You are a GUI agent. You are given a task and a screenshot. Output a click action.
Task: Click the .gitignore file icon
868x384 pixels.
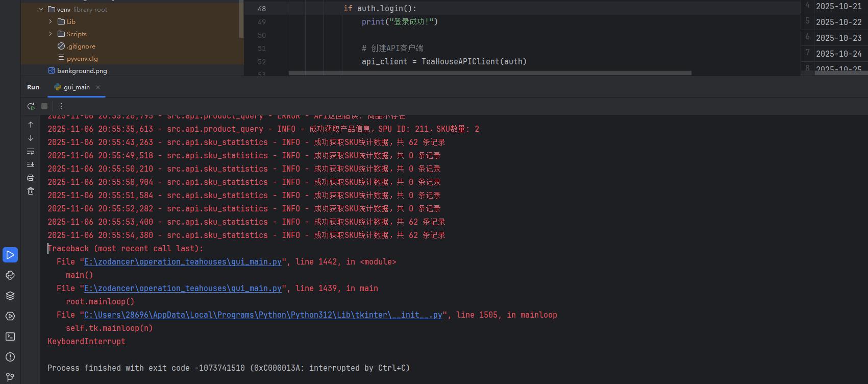pyautogui.click(x=61, y=46)
